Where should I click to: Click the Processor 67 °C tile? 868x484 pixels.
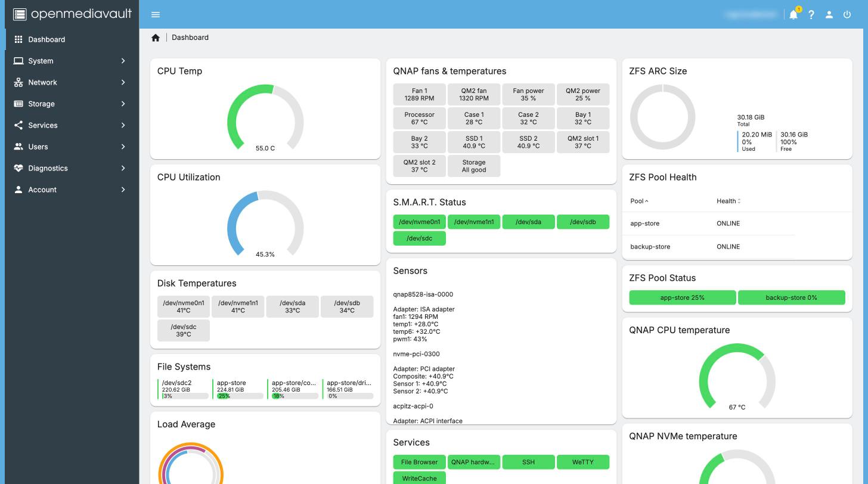click(x=420, y=118)
